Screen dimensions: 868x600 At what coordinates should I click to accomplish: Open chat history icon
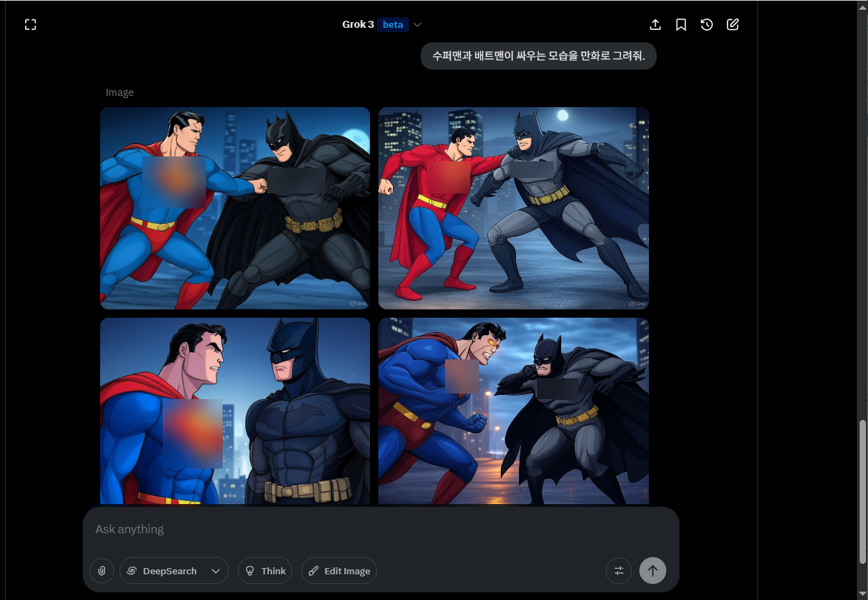[x=707, y=24]
